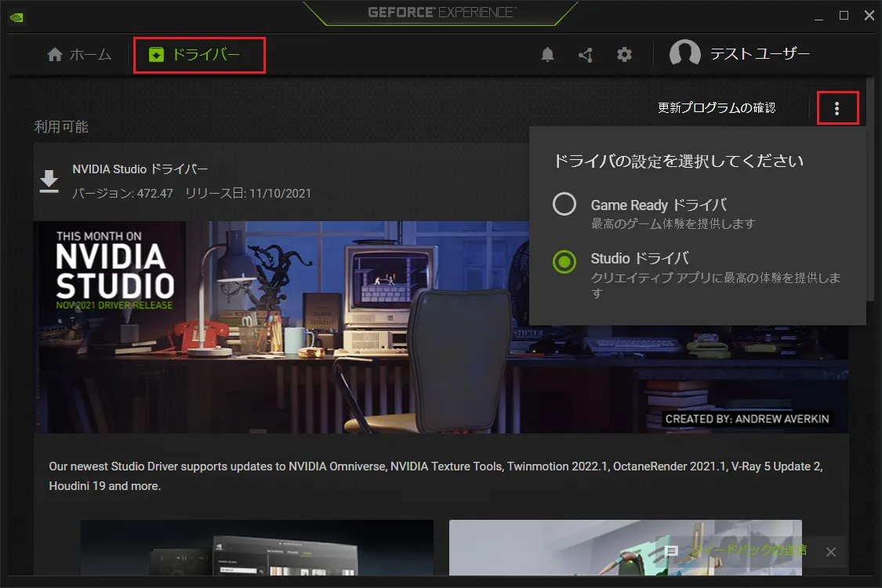Click the CREATED BY: ANDREW AVERKIN caption
The image size is (882, 588).
(747, 419)
